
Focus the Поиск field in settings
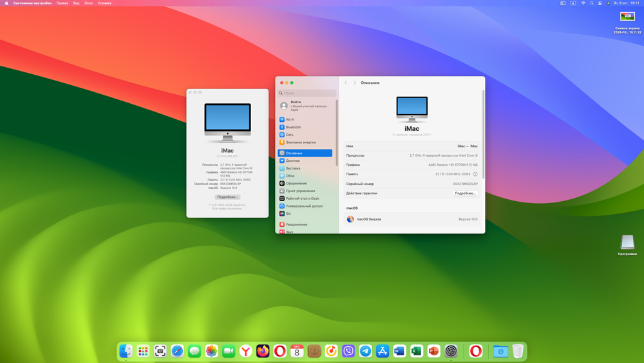click(307, 93)
